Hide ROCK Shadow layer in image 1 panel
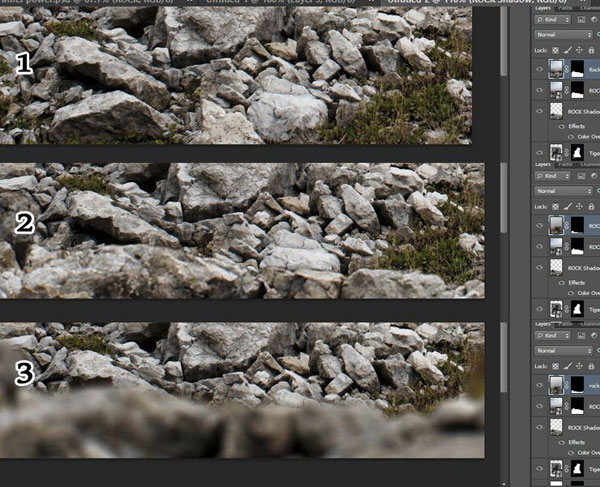The width and height of the screenshot is (600, 487). tap(540, 111)
